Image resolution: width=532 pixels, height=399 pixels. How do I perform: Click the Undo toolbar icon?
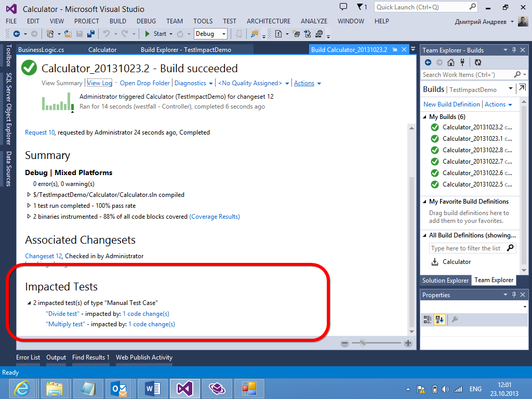click(x=107, y=34)
